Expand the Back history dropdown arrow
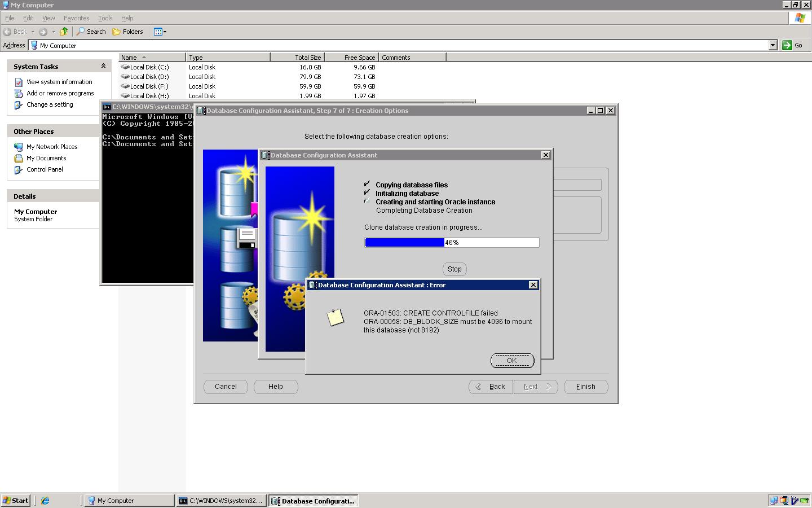Screen dimensions: 812x508 pos(33,32)
